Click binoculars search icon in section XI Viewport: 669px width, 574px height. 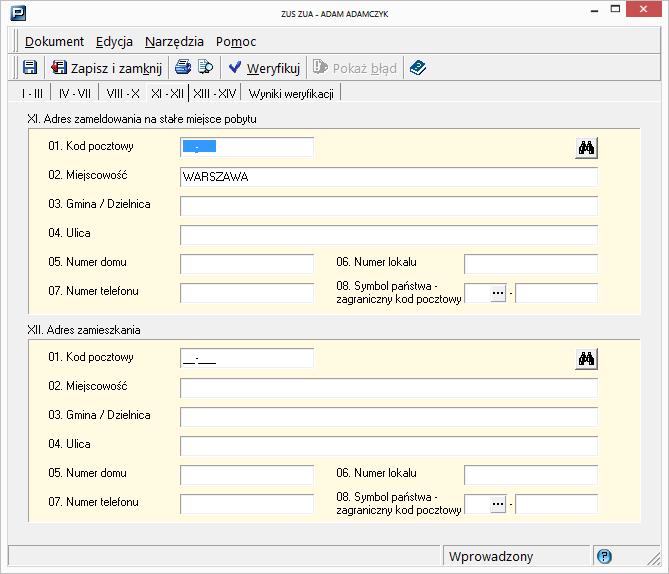(x=586, y=148)
